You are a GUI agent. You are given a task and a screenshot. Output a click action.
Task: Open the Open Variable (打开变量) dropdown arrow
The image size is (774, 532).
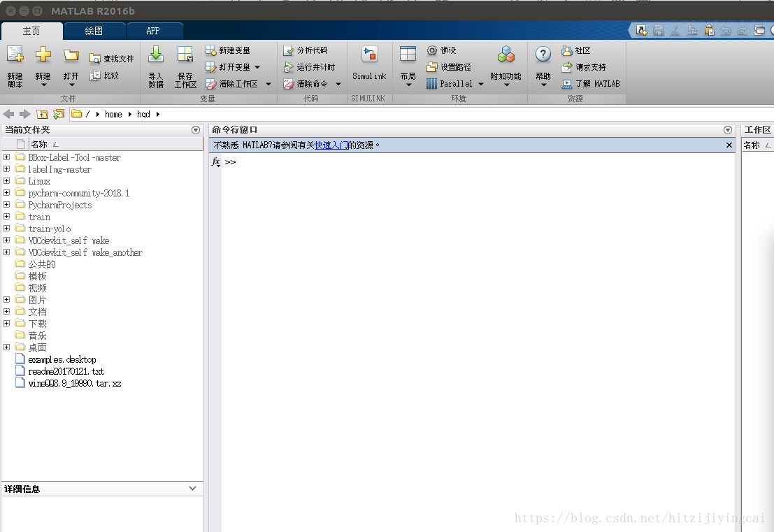(x=257, y=67)
